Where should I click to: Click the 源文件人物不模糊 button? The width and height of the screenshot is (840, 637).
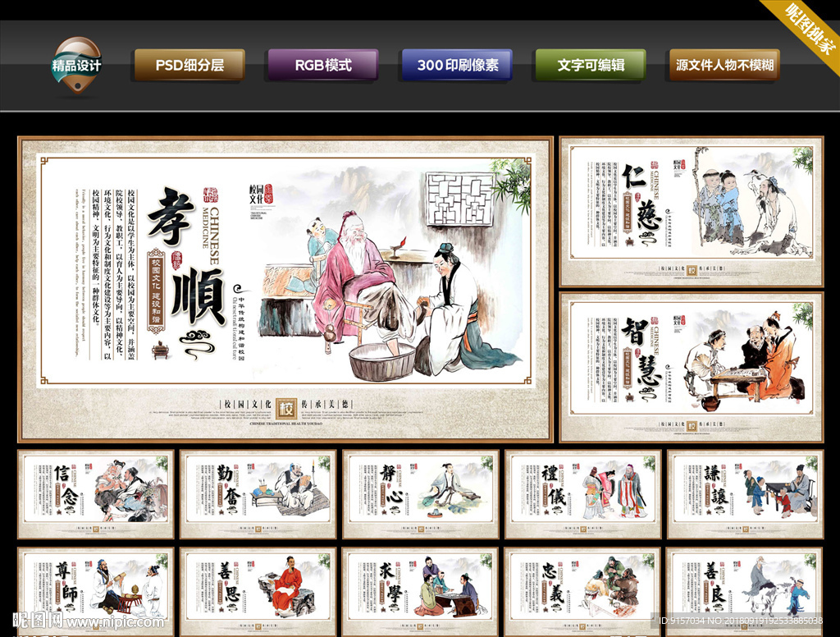[724, 65]
